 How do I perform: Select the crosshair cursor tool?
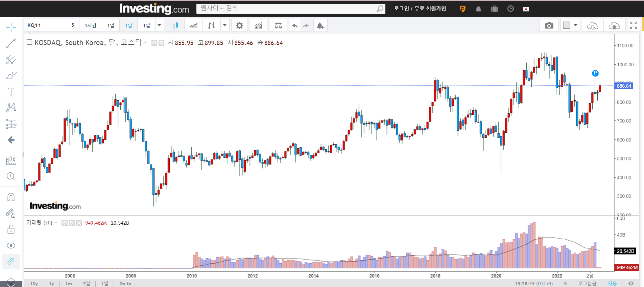tap(11, 27)
